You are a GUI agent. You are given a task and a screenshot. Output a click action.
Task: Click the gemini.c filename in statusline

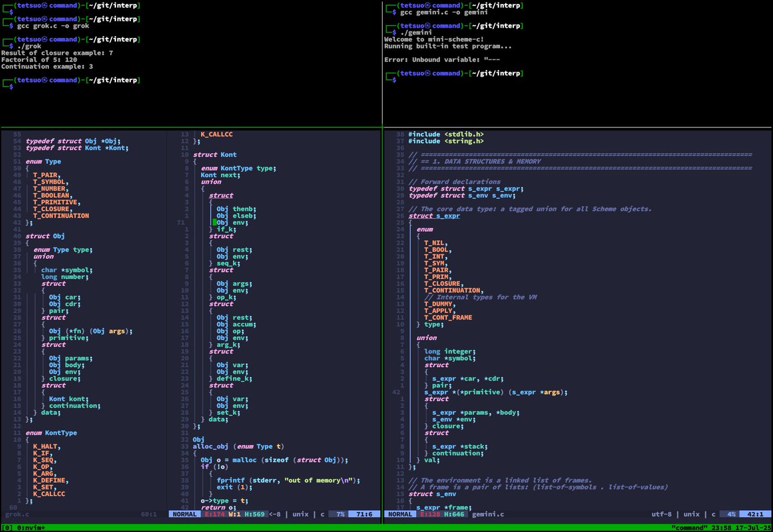(488, 515)
